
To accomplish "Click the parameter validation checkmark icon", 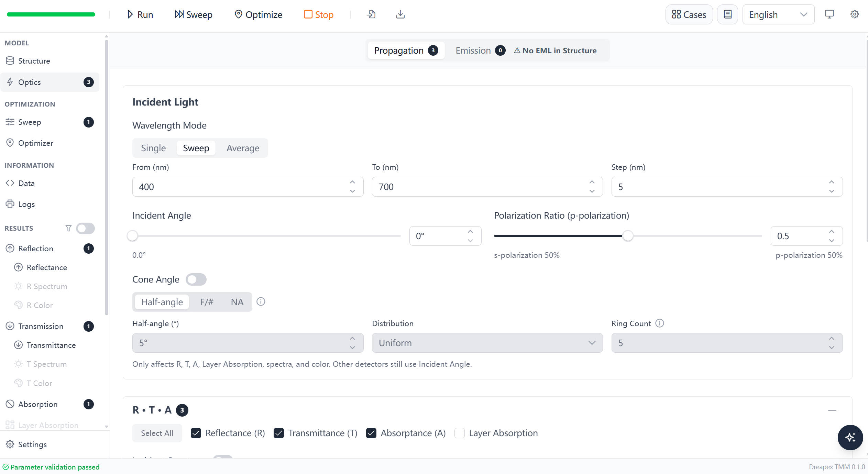I will point(6,467).
